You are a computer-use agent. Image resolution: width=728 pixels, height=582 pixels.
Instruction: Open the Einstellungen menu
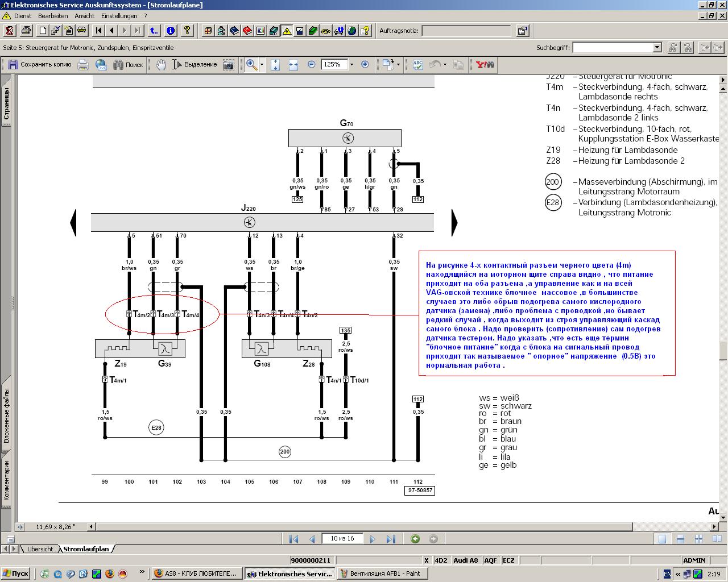point(119,16)
